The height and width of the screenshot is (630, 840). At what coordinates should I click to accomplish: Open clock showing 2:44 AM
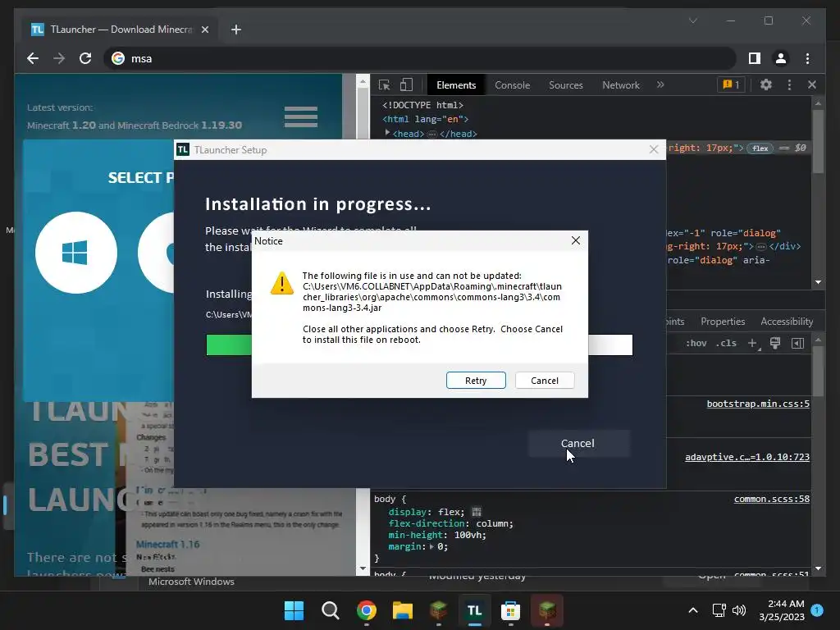[x=782, y=610]
